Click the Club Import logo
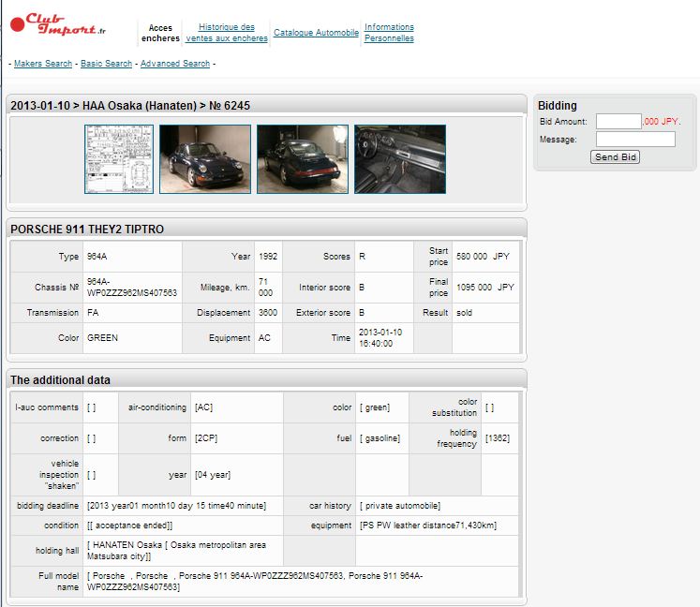This screenshot has width=700, height=607. click(x=58, y=24)
